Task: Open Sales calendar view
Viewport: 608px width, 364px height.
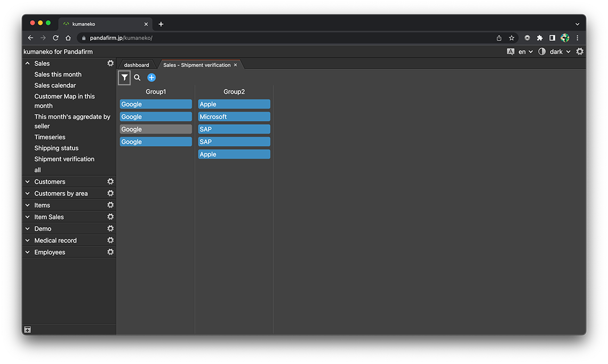Action: point(55,85)
